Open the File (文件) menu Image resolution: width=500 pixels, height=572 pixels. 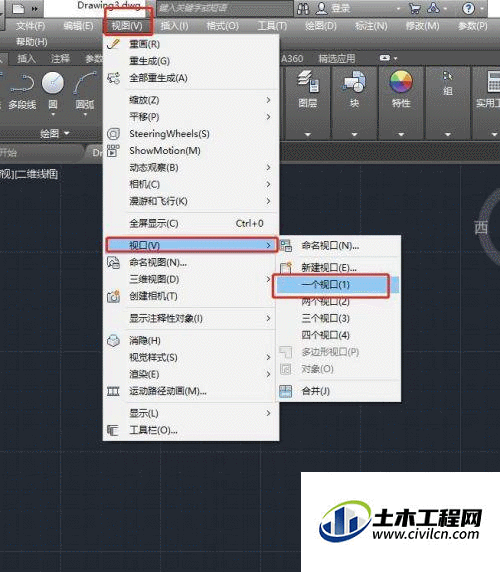[30, 26]
